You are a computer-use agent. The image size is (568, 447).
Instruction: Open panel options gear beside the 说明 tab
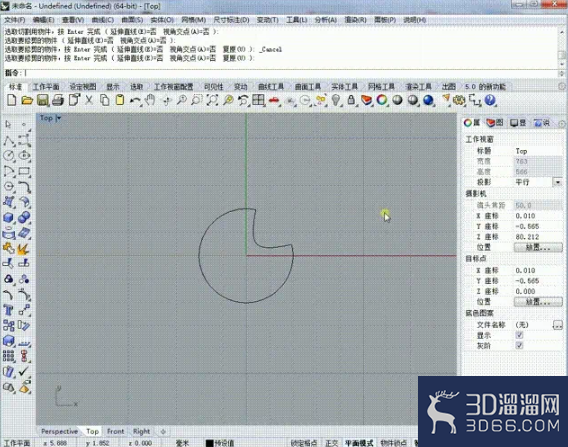coord(562,124)
